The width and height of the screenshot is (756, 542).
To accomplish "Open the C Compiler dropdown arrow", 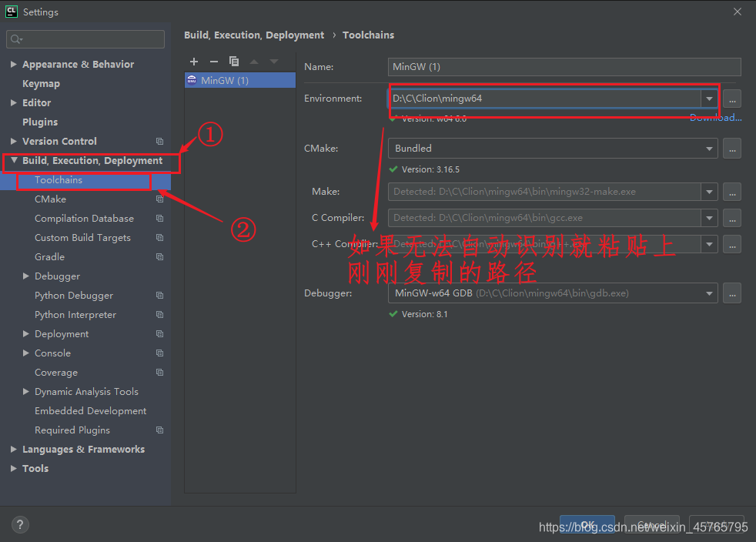I will point(709,218).
